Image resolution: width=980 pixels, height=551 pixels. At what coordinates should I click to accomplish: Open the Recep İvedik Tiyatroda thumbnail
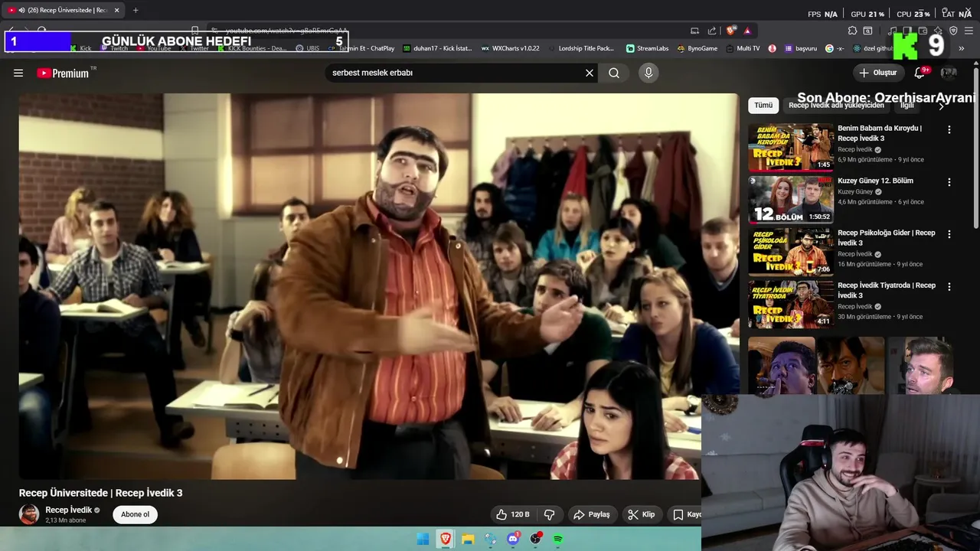(x=791, y=303)
